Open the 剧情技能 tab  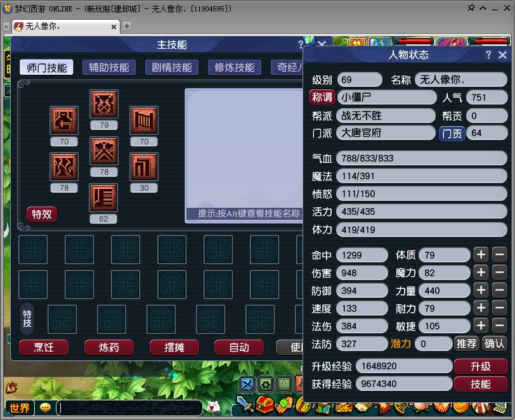(170, 67)
